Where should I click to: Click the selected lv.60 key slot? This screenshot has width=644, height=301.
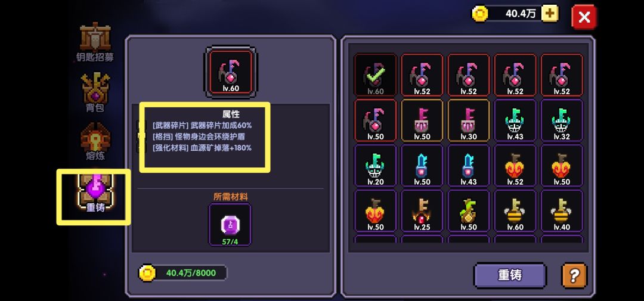coord(230,72)
